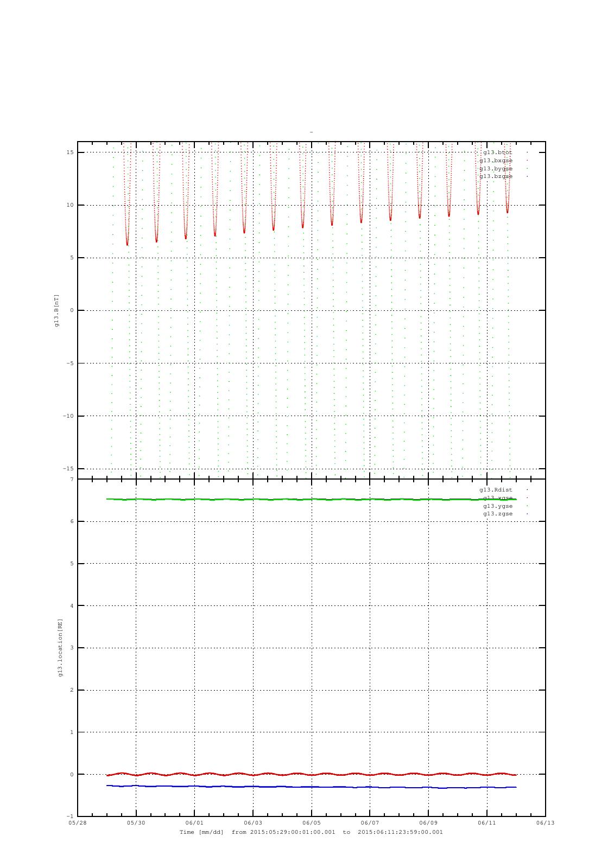Image resolution: width=614 pixels, height=868 pixels.
Task: Click the 7 tick on the location axis
Action: pos(72,480)
